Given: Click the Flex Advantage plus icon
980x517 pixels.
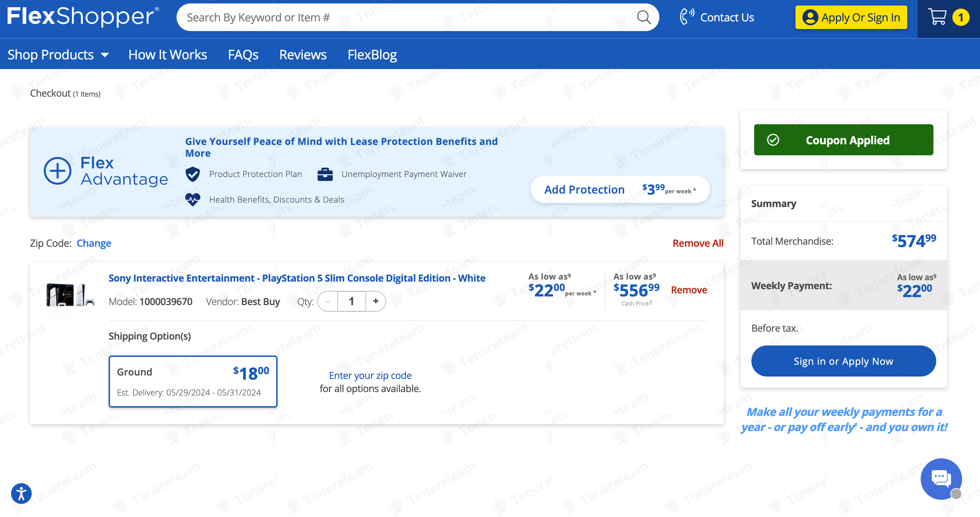Looking at the screenshot, I should (x=58, y=171).
